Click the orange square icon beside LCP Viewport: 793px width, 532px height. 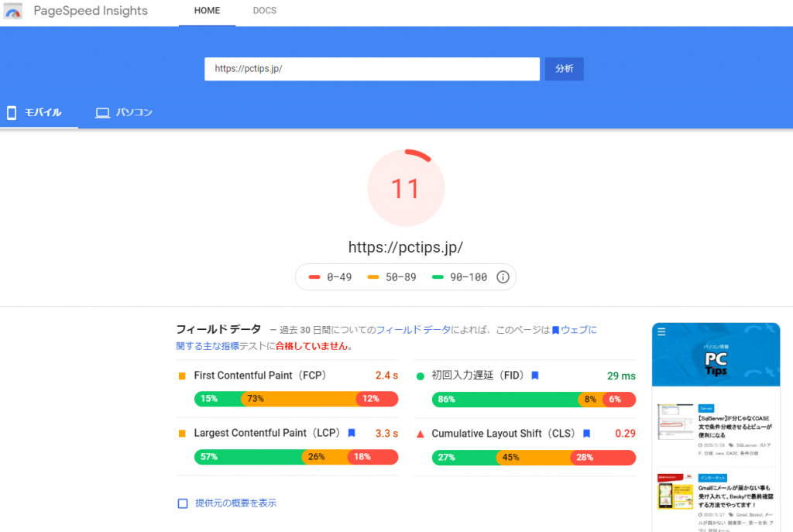pos(182,434)
